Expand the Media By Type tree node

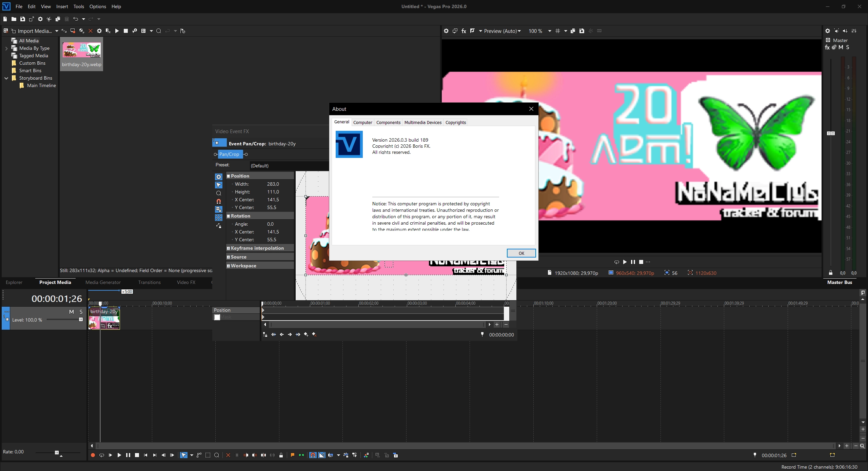[x=6, y=48]
